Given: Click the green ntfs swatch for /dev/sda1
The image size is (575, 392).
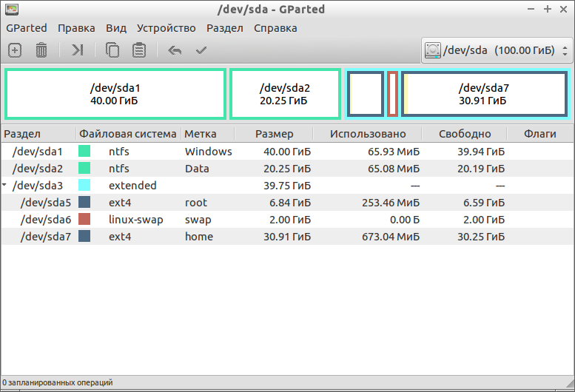Looking at the screenshot, I should pyautogui.click(x=84, y=151).
